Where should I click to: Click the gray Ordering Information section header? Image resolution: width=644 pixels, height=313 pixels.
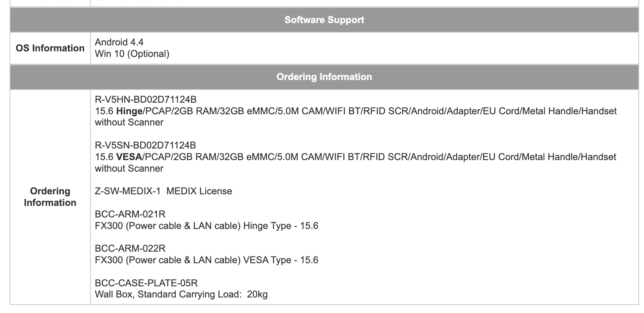(324, 77)
